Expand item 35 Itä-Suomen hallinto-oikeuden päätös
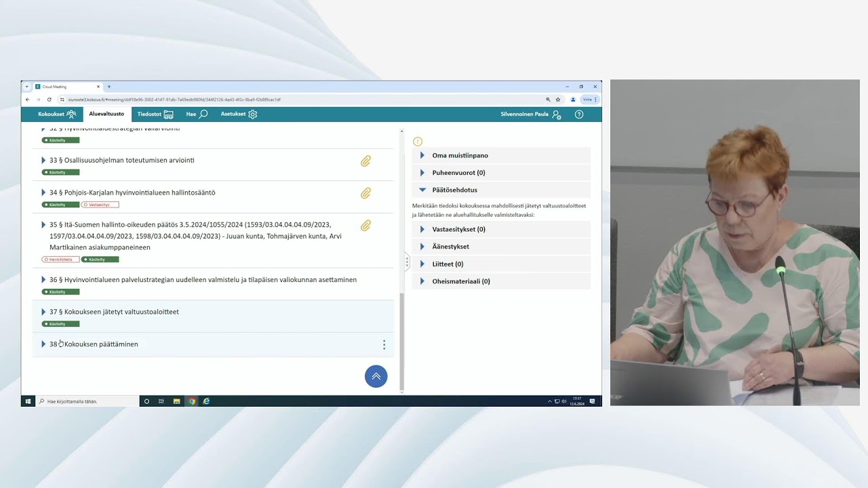The width and height of the screenshot is (868, 488). [x=44, y=224]
